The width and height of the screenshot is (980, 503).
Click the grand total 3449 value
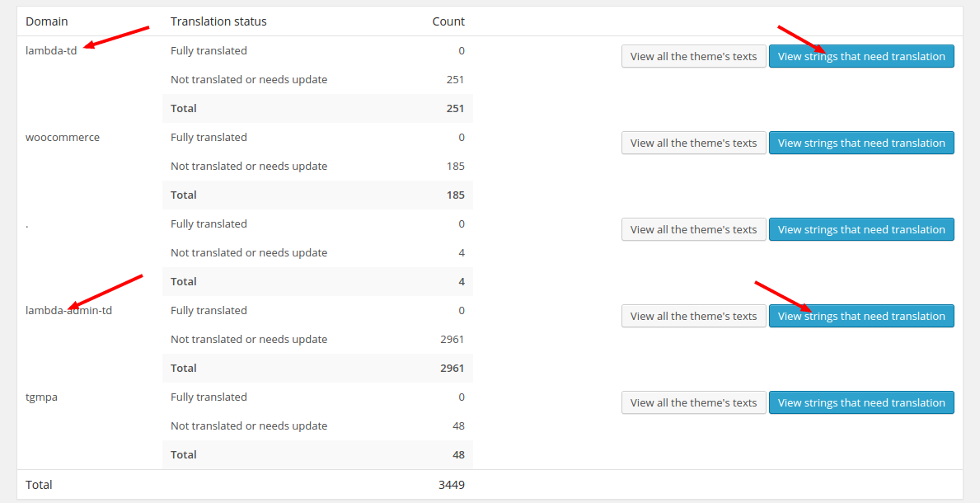tap(451, 485)
